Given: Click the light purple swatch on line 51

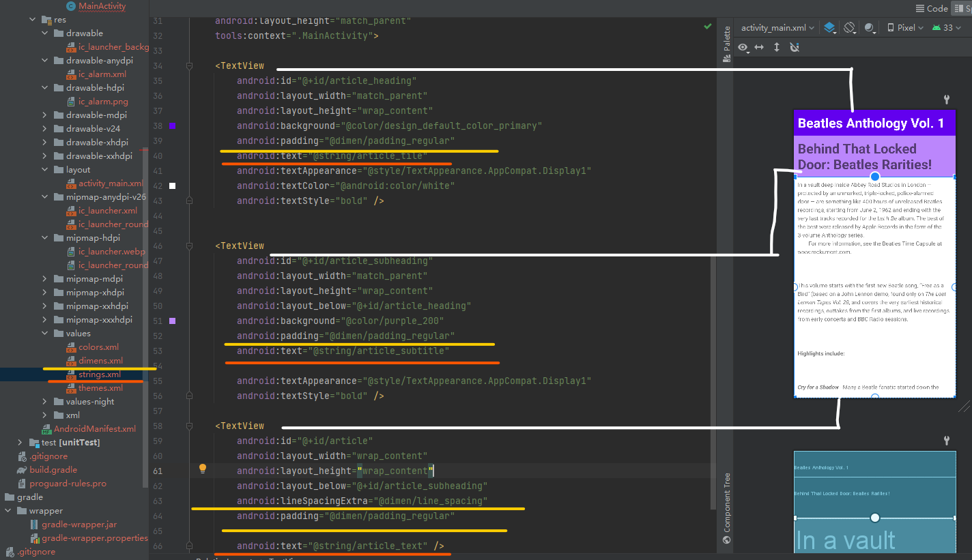Looking at the screenshot, I should coord(173,321).
